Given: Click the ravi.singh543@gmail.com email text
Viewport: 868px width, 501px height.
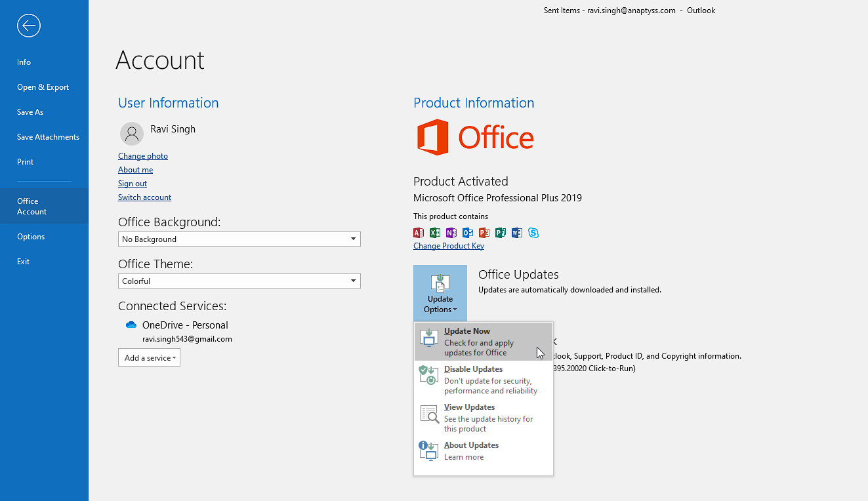Looking at the screenshot, I should tap(187, 339).
